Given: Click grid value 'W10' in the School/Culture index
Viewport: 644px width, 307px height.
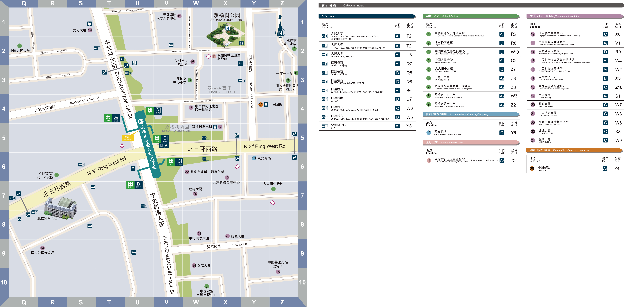Looking at the screenshot, I should [515, 52].
